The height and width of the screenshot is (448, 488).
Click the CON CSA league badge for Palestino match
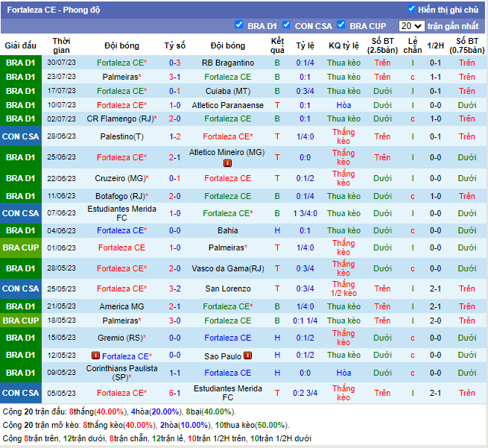click(x=20, y=136)
